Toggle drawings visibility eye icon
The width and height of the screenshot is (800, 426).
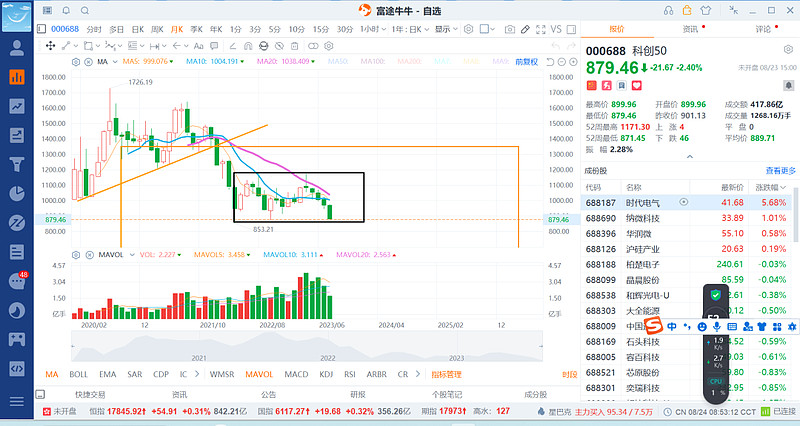click(263, 46)
